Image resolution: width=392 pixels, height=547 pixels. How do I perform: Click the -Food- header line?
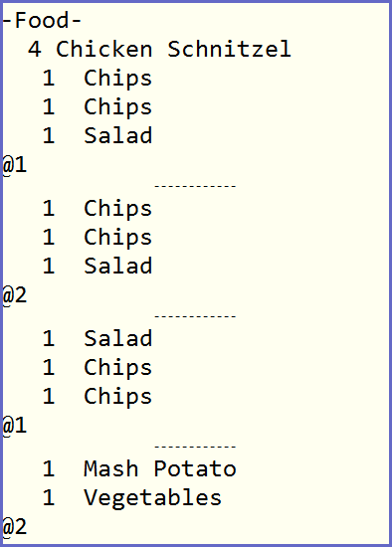pyautogui.click(x=42, y=21)
